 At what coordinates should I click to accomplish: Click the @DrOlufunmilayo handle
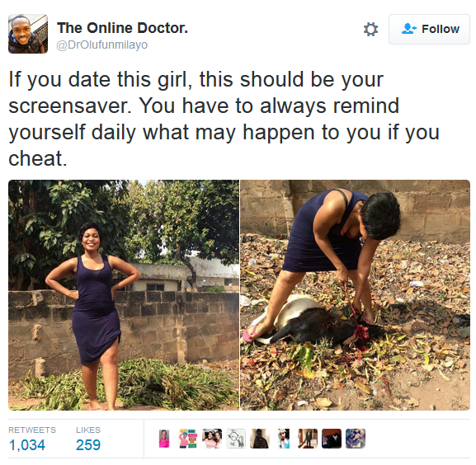pyautogui.click(x=102, y=45)
